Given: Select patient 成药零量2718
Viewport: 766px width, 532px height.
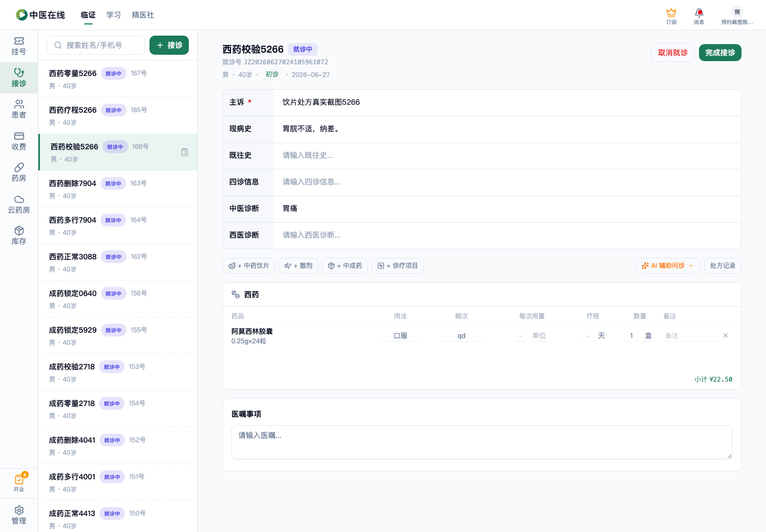Looking at the screenshot, I should [118, 409].
